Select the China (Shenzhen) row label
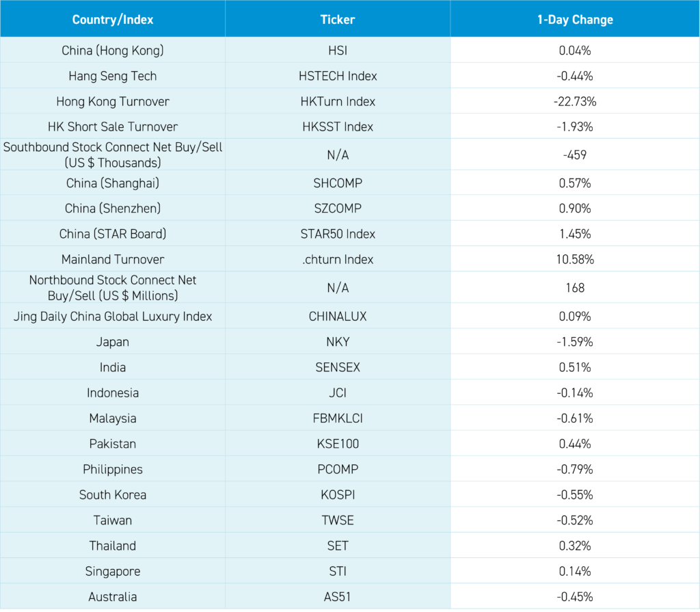The height and width of the screenshot is (612, 700). pyautogui.click(x=113, y=209)
